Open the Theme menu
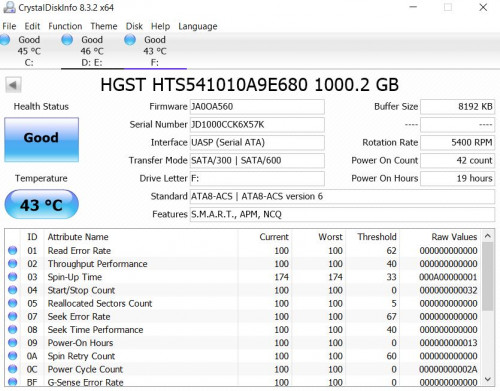500x391 pixels. (104, 26)
